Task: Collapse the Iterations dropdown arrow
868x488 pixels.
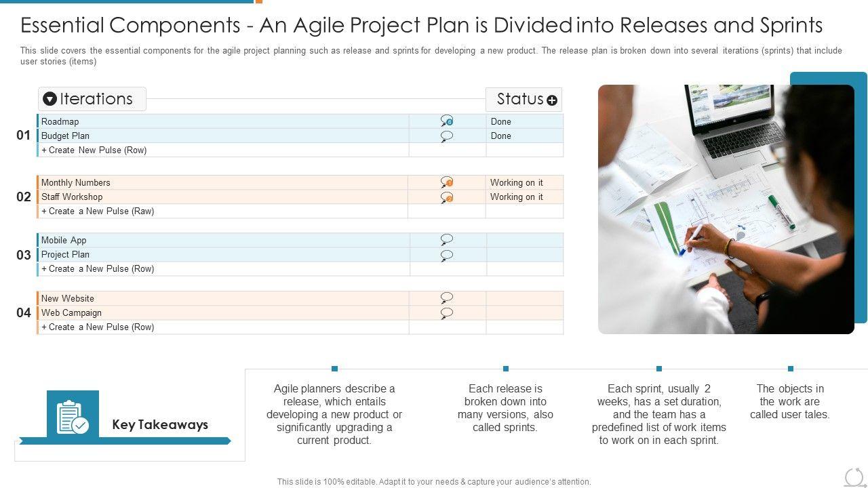Action: click(x=50, y=99)
